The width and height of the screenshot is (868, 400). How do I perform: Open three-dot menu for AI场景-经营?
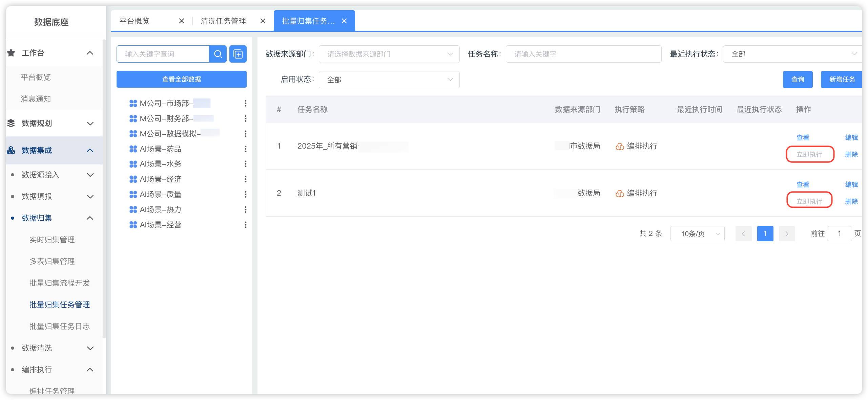click(245, 225)
